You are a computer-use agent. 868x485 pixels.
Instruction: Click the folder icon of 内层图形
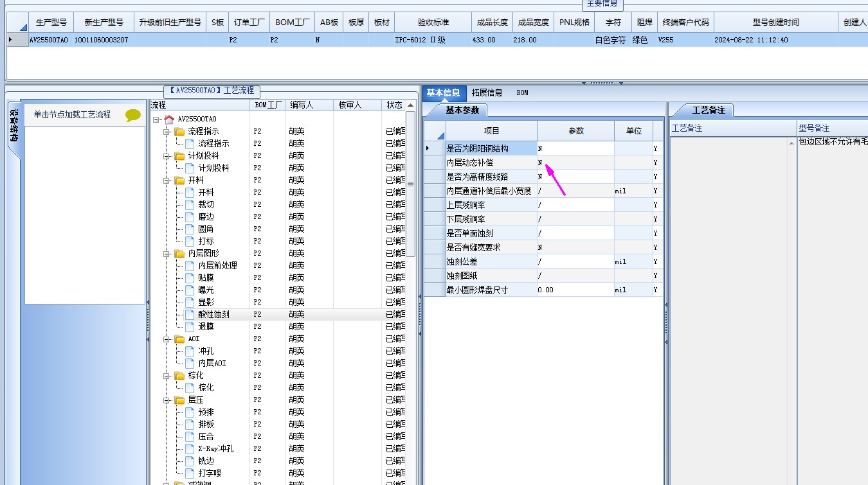coord(179,253)
